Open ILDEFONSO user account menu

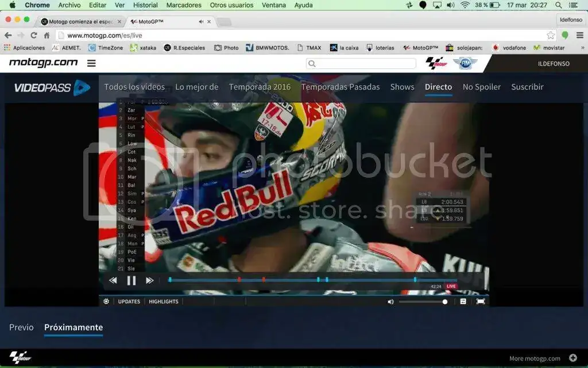pos(554,64)
